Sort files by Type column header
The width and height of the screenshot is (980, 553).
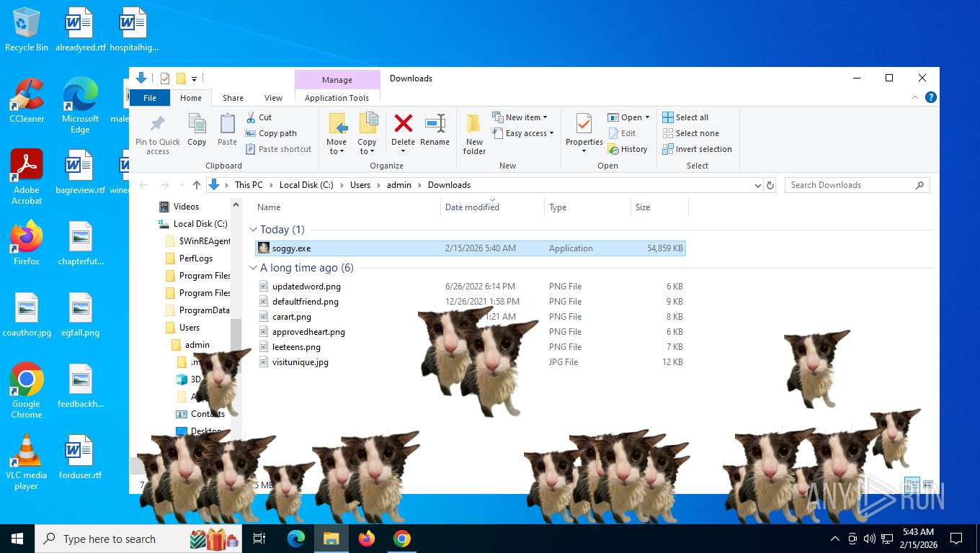coord(587,207)
